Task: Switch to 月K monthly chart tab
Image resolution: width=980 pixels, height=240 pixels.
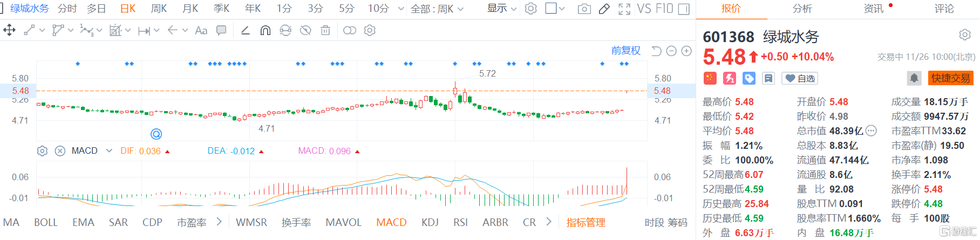Action: [190, 9]
